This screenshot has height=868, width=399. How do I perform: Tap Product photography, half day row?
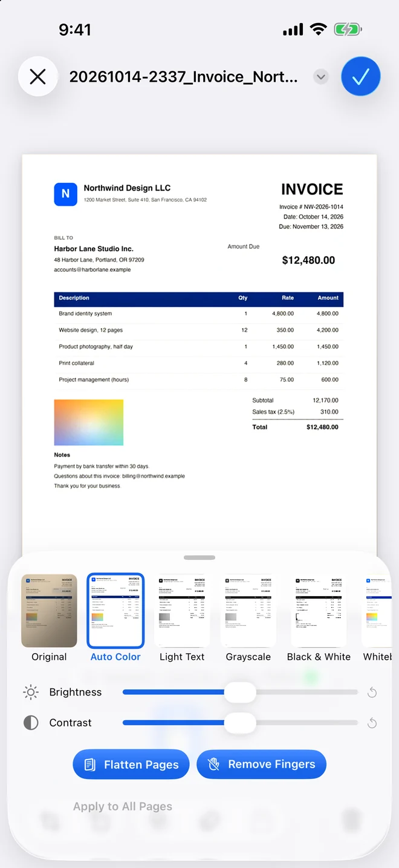(198, 347)
